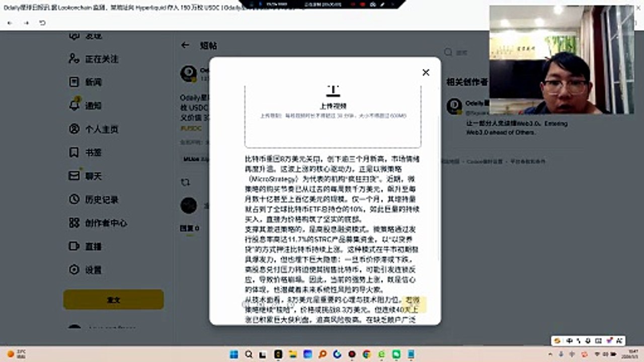Image resolution: width=644 pixels, height=362 pixels.
Task: Click the News icon in sidebar
Action: [x=74, y=81]
